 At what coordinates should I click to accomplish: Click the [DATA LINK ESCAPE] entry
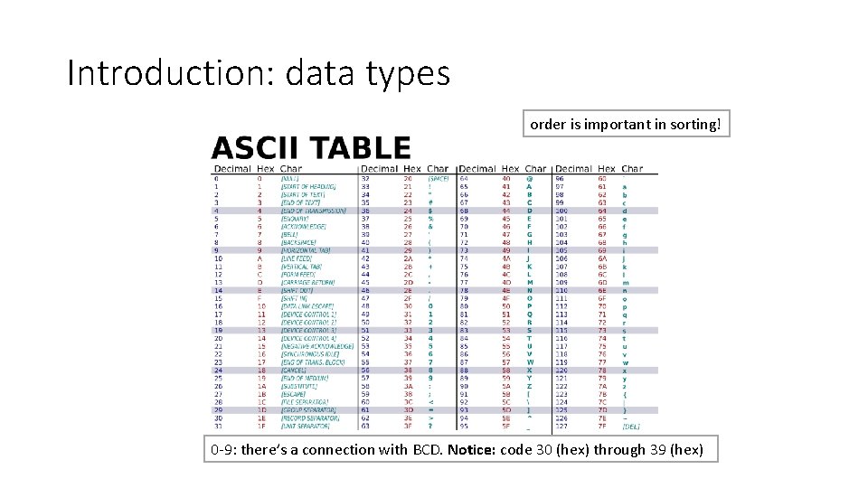tap(307, 306)
